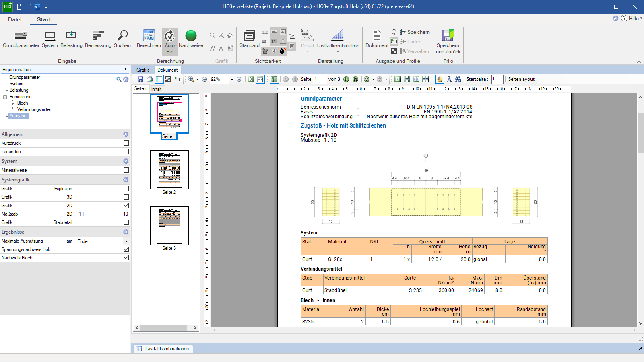Image resolution: width=644 pixels, height=362 pixels.
Task: Collapse the Bemessung tree node
Action: click(x=5, y=97)
